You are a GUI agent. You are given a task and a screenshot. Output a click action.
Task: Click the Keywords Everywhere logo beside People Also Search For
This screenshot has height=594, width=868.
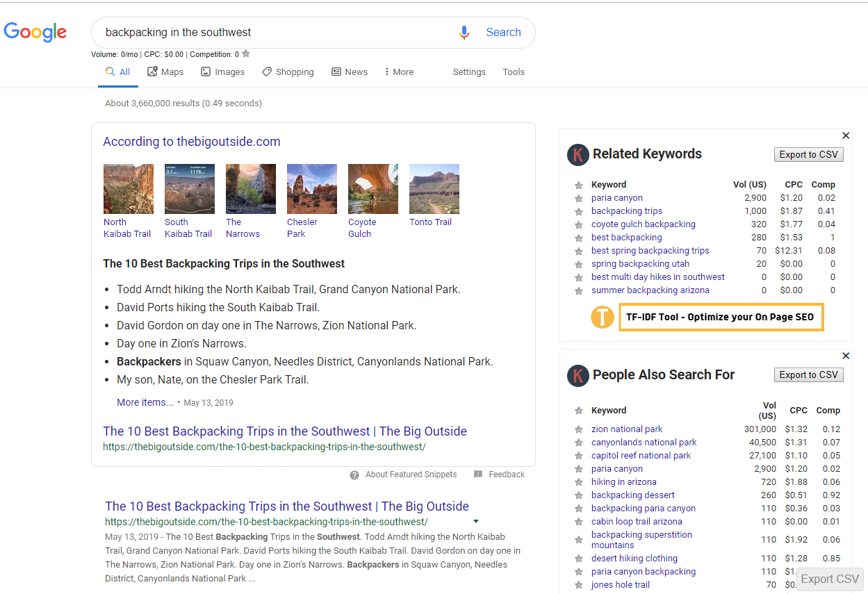click(x=578, y=375)
